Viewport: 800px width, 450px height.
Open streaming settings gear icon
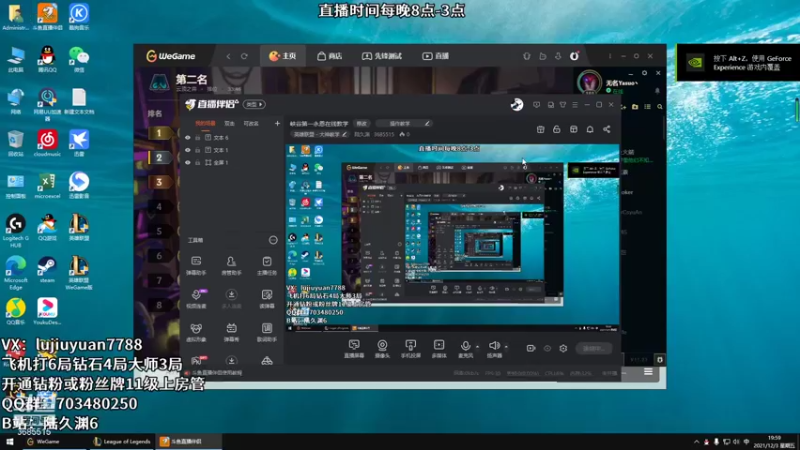pyautogui.click(x=563, y=348)
